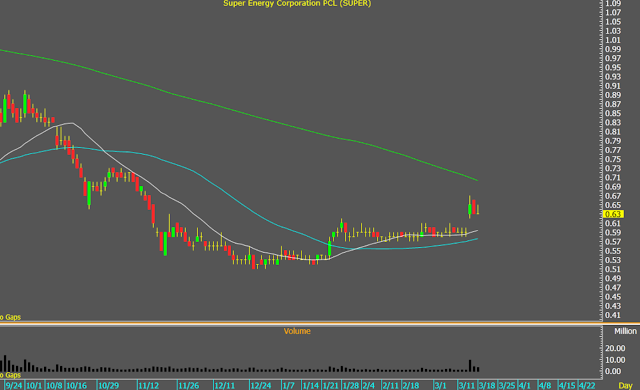640x390 pixels.
Task: Select the 10/8 date on time axis
Action: (x=54, y=386)
